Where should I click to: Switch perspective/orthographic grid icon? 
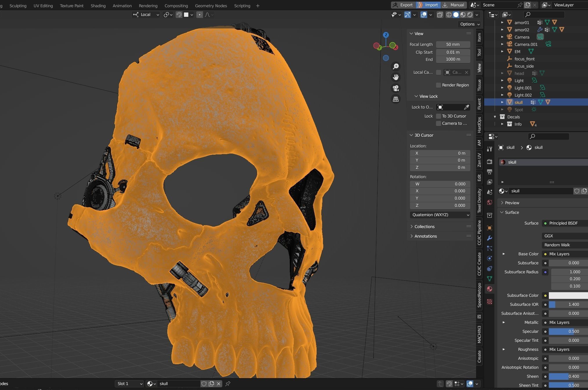396,99
